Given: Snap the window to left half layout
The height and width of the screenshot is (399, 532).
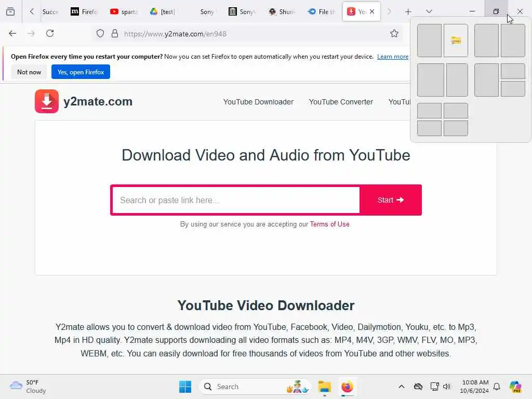Looking at the screenshot, I should coord(429,41).
